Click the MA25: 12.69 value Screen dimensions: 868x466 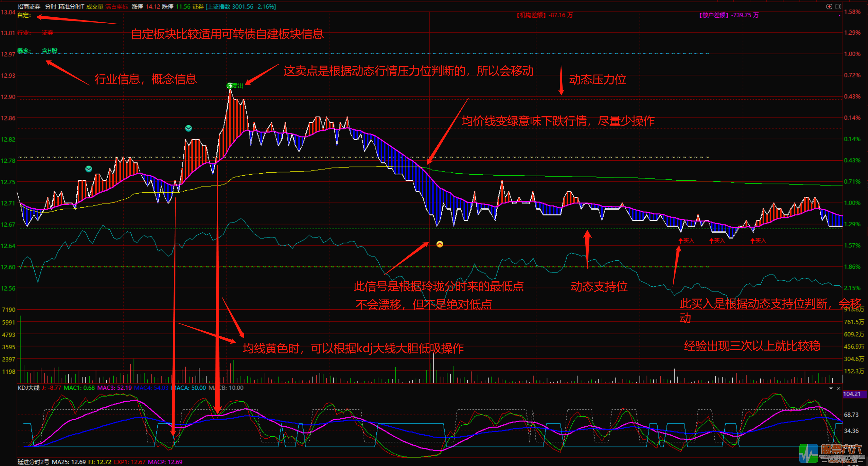click(x=69, y=462)
